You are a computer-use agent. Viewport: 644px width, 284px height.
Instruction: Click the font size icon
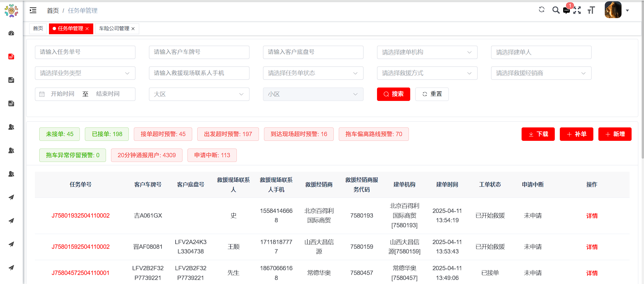coord(591,10)
